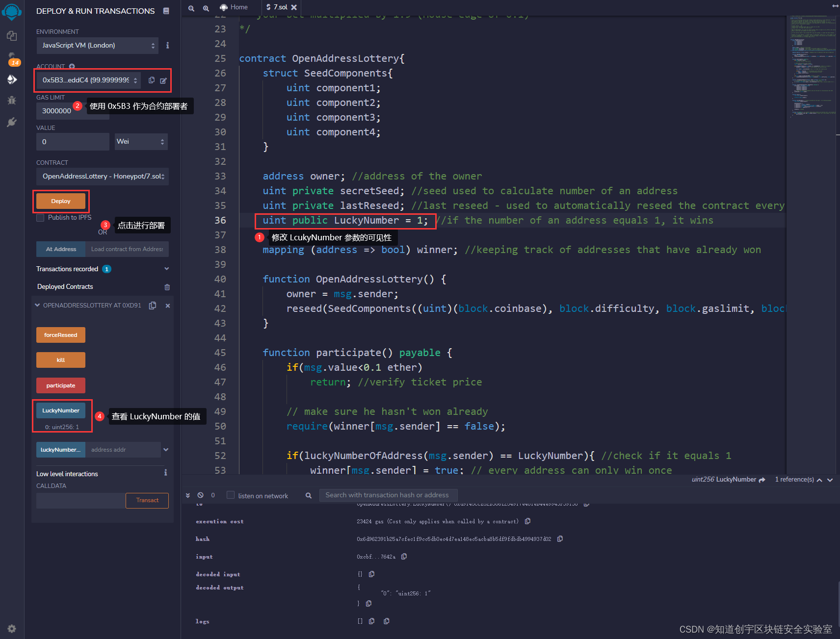This screenshot has width=840, height=639.
Task: Focus the CALLDATA input field
Action: 81,500
